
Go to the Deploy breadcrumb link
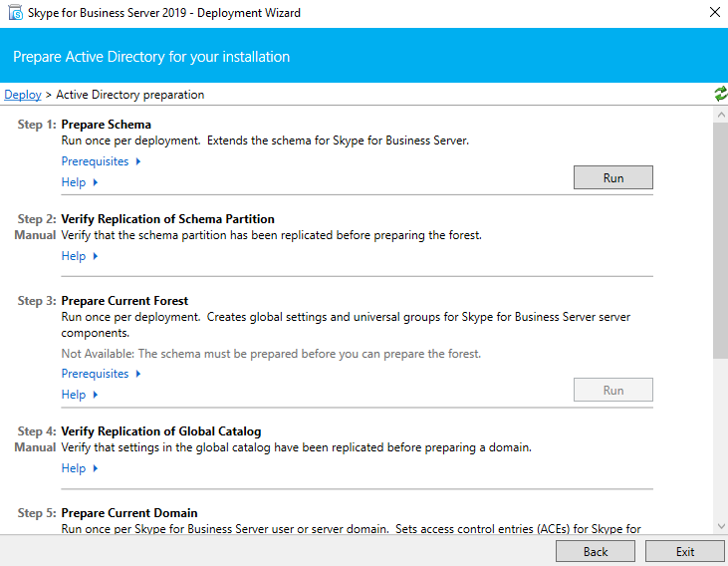[x=23, y=95]
